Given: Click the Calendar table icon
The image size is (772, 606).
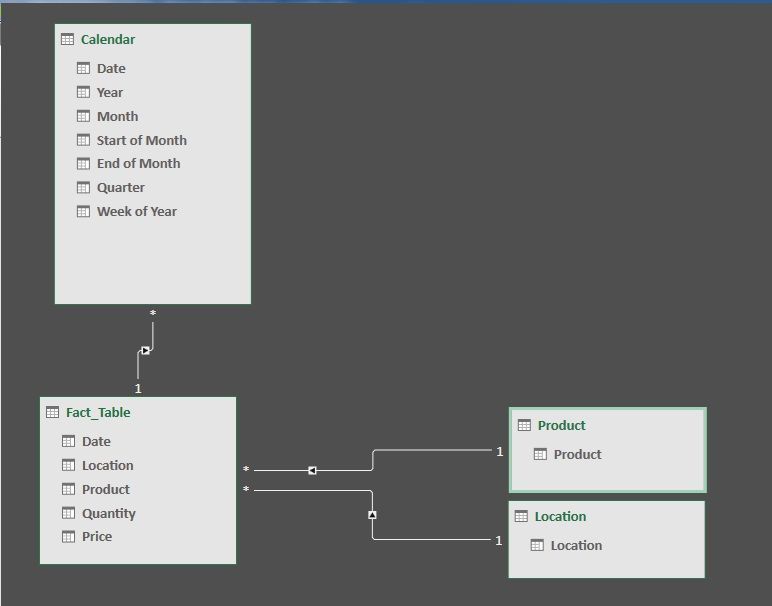Looking at the screenshot, I should [67, 39].
